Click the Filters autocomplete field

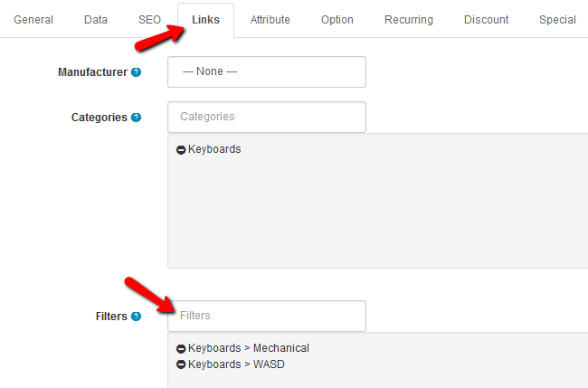(266, 316)
